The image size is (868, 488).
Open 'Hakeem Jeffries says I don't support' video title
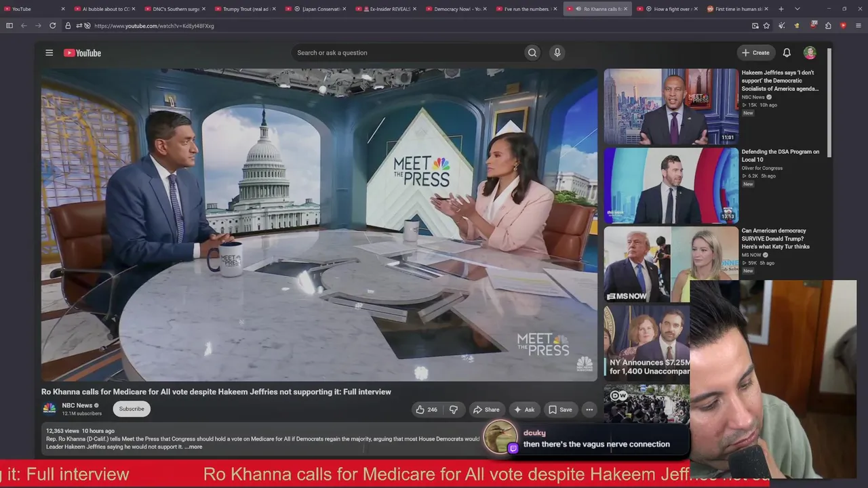coord(781,81)
